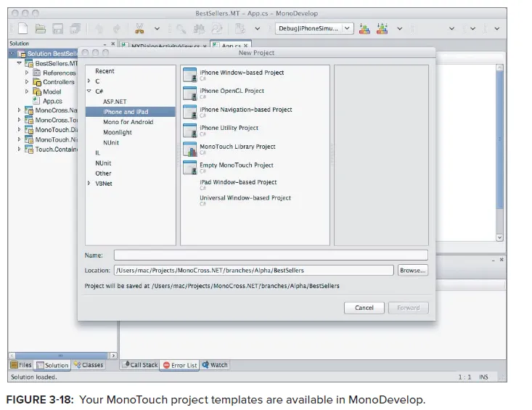Click the Watch pad icon
This screenshot has height=410, width=532.
(x=205, y=365)
